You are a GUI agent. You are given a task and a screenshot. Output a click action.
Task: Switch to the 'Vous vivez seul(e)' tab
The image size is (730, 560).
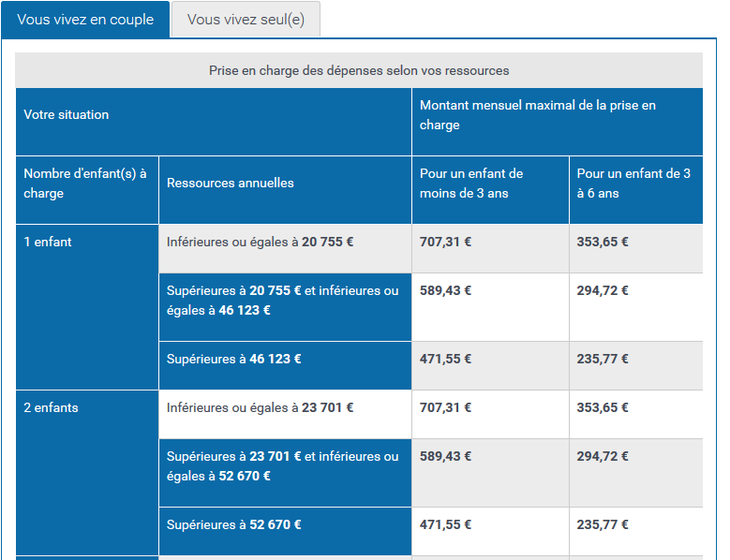[246, 20]
